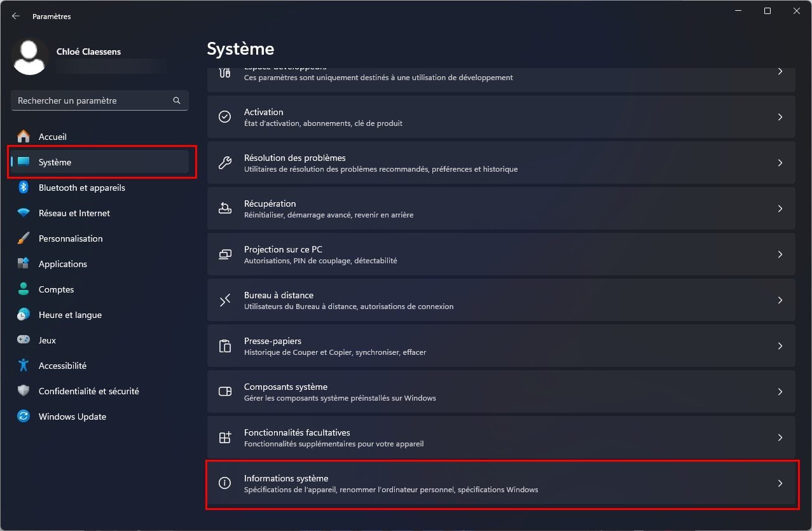The width and height of the screenshot is (812, 531).
Task: Expand Projection sur ce PC chevron
Action: pos(780,254)
